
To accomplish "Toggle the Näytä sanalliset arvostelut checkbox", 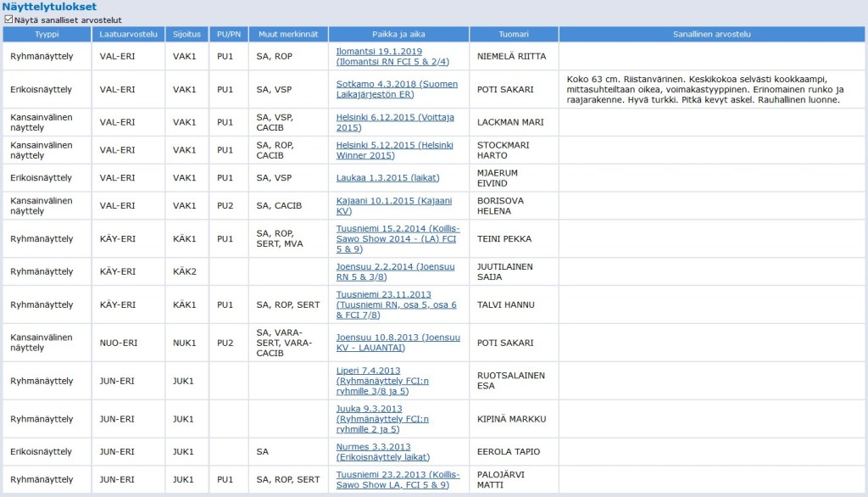I will point(8,19).
